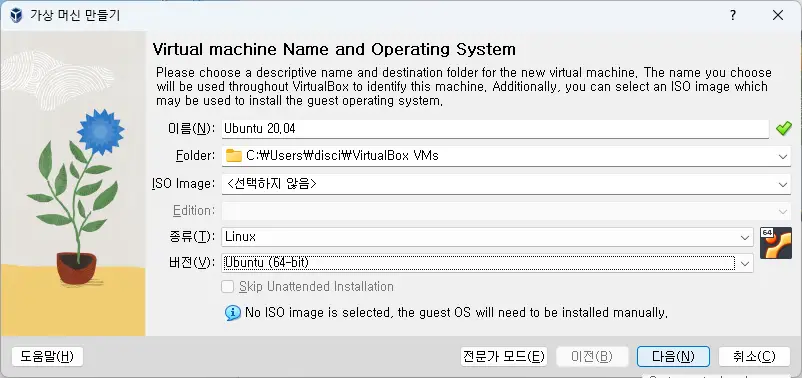Screen dimensions: 802x378
Task: Click the 종류(T) label
Action: 192,237
